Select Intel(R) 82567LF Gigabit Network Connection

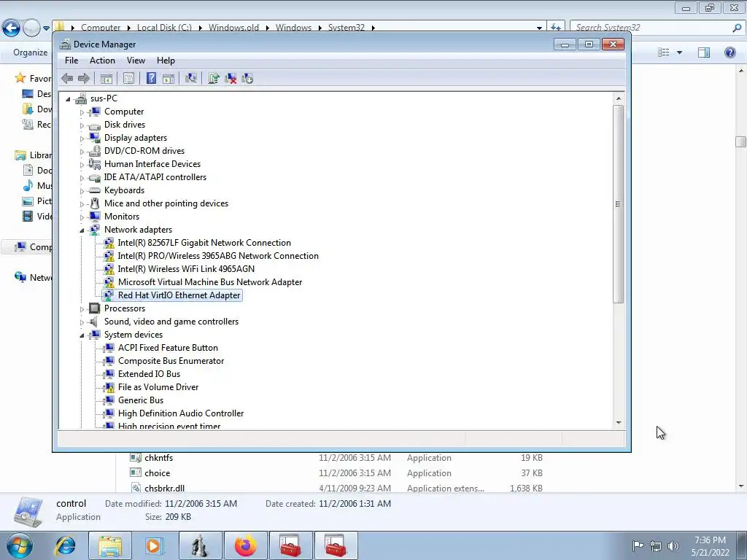coord(204,243)
